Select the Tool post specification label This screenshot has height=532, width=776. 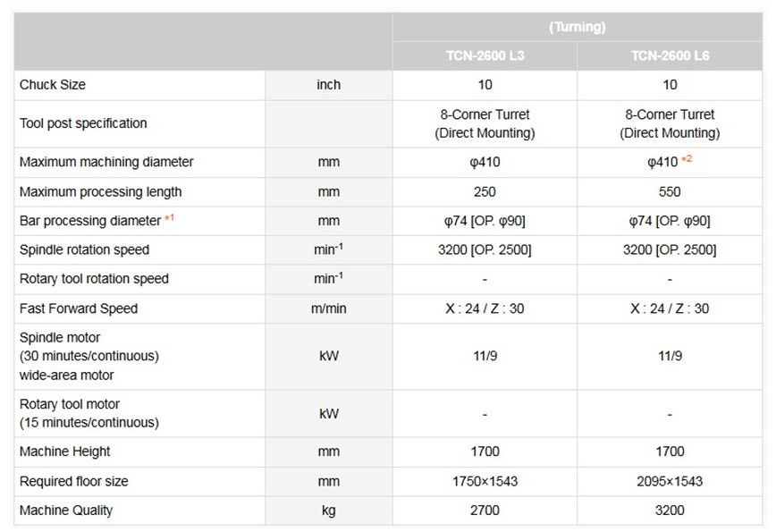click(83, 123)
